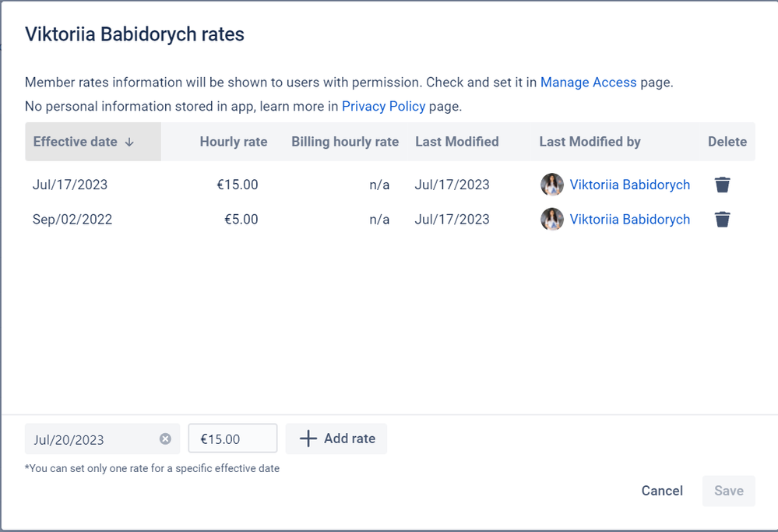Delete the Jul/17/2023 rate entry
Image resolution: width=778 pixels, height=532 pixels.
(x=723, y=185)
